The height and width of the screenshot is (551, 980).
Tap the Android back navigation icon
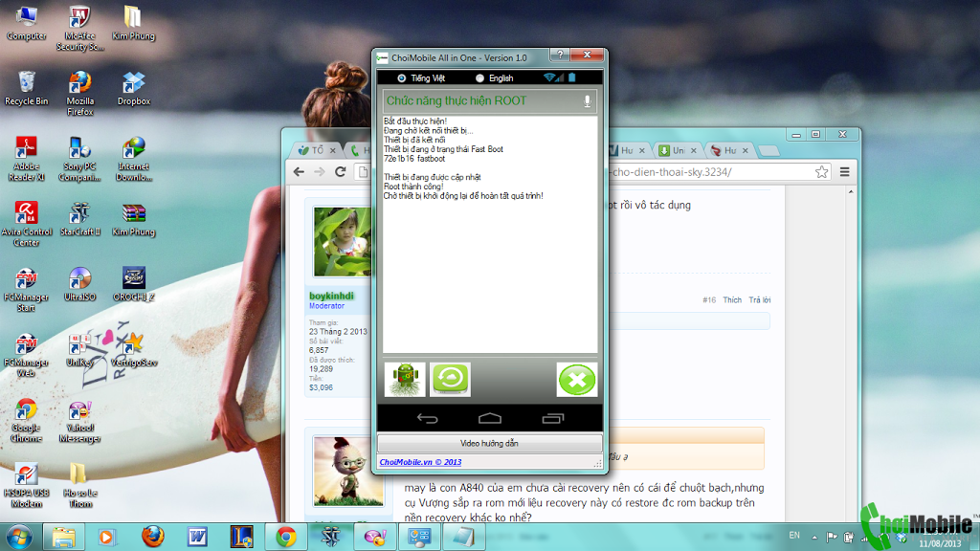(428, 419)
